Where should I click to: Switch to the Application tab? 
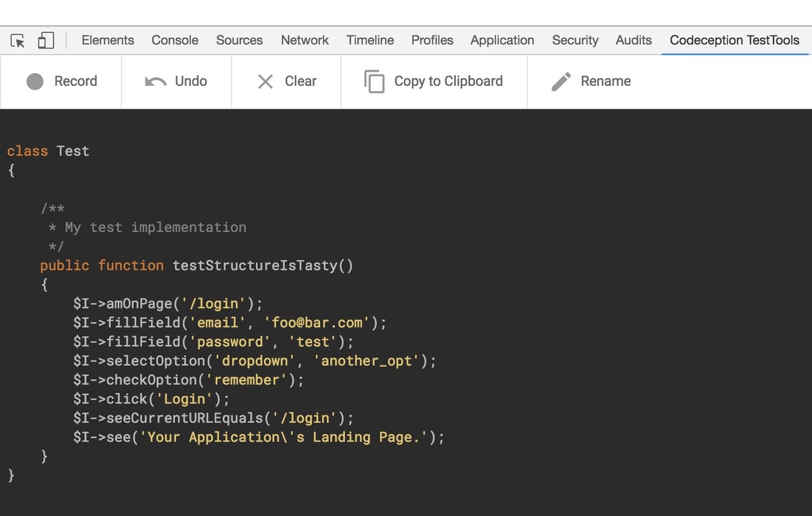[502, 41]
